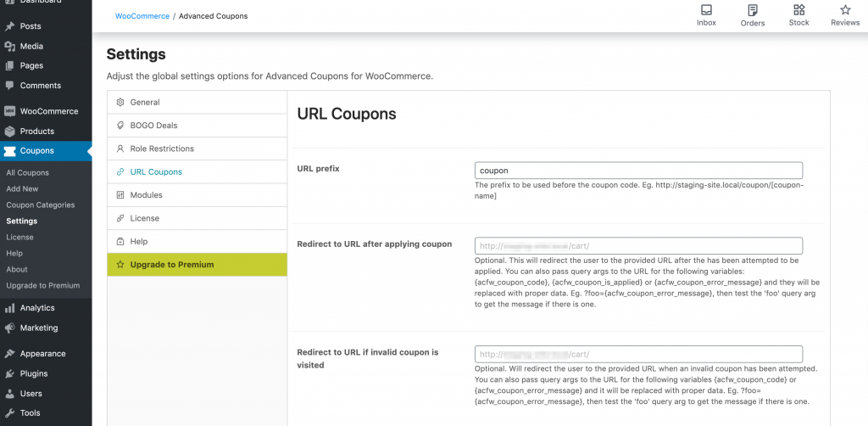Viewport: 868px width, 426px height.
Task: Click the WooCommerce breadcrumb link
Action: pyautogui.click(x=142, y=16)
